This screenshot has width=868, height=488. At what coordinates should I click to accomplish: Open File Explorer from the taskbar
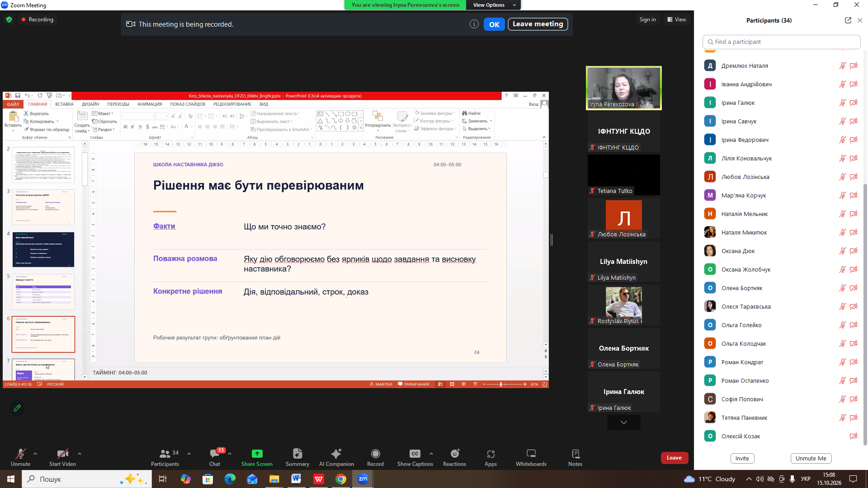pyautogui.click(x=274, y=479)
